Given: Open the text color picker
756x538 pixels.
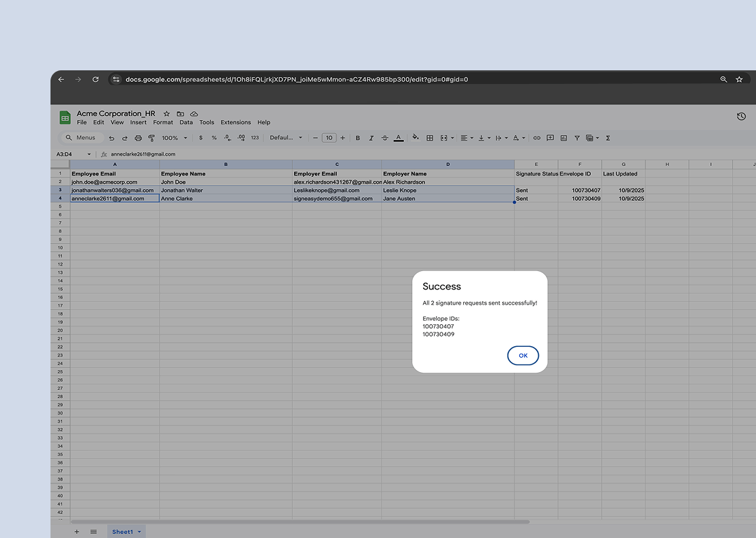Looking at the screenshot, I should 398,138.
